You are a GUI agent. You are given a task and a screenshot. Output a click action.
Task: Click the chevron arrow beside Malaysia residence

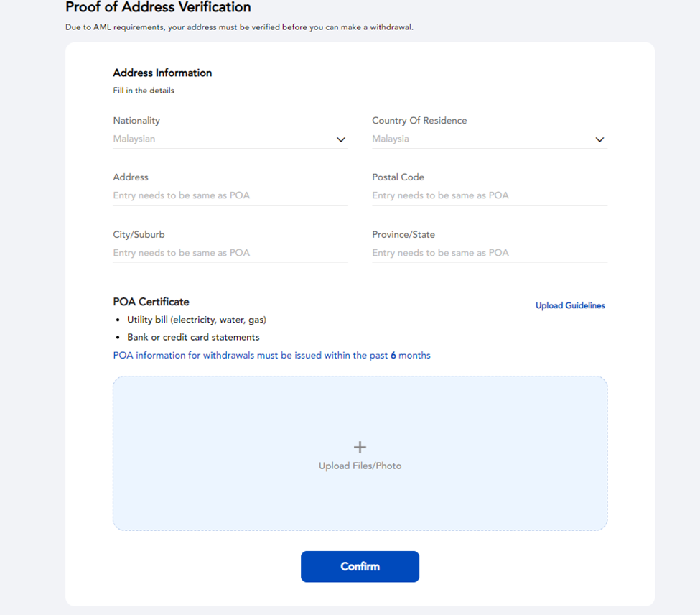click(x=599, y=139)
